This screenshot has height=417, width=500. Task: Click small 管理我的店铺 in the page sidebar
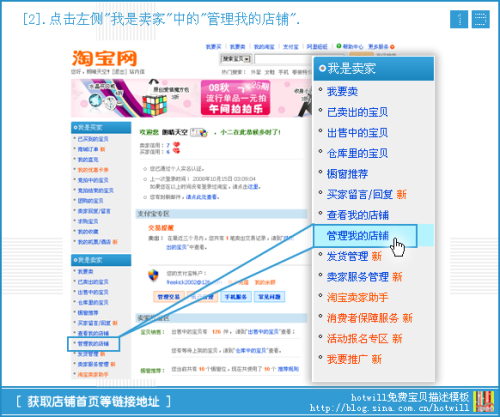coord(93,344)
